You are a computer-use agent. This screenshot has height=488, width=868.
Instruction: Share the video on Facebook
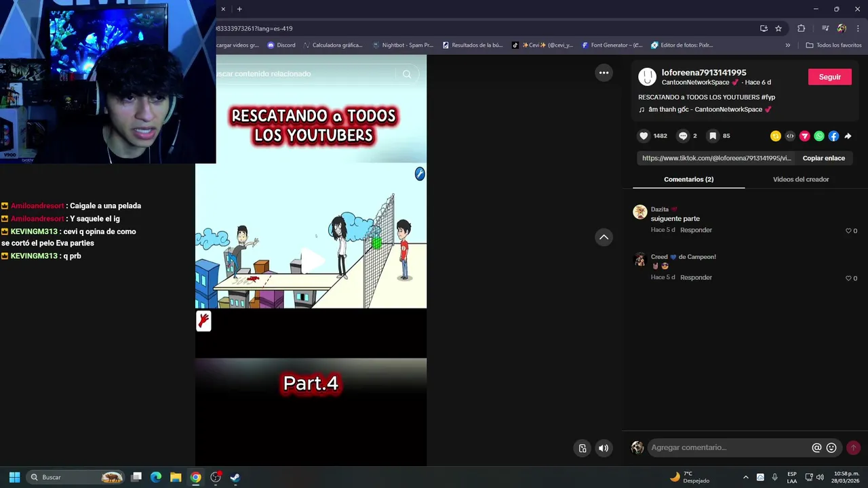833,136
